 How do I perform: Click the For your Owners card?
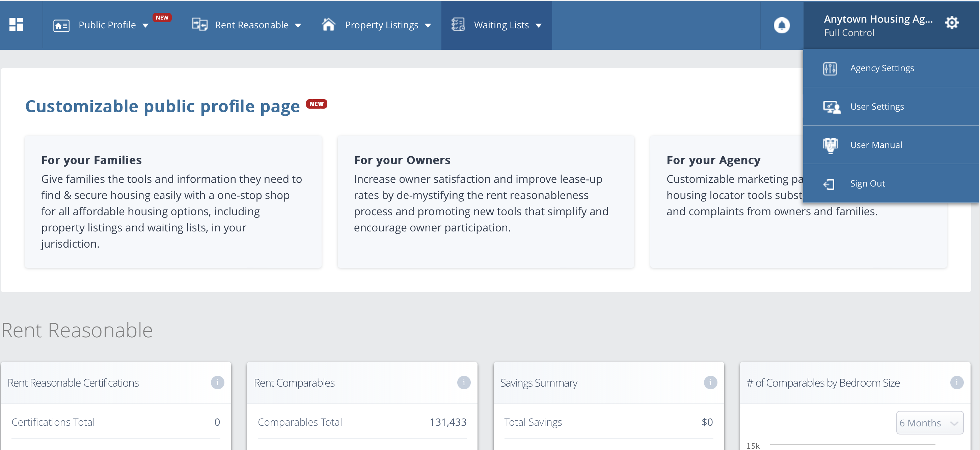point(485,201)
